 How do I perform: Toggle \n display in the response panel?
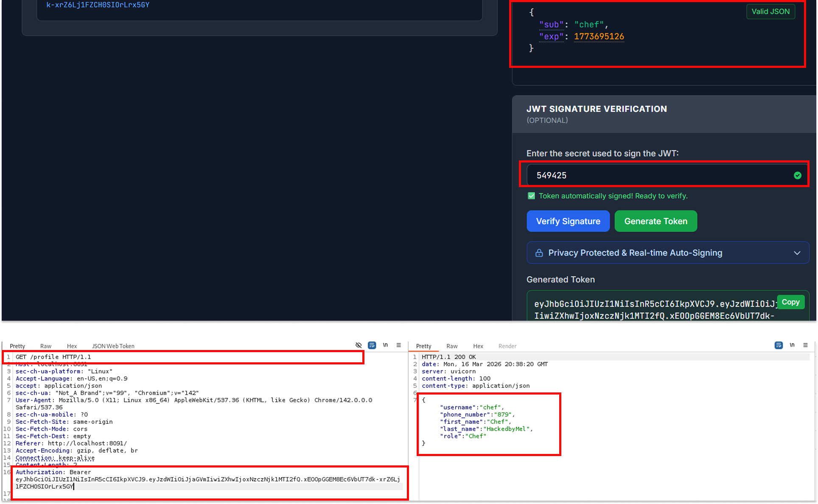click(792, 345)
